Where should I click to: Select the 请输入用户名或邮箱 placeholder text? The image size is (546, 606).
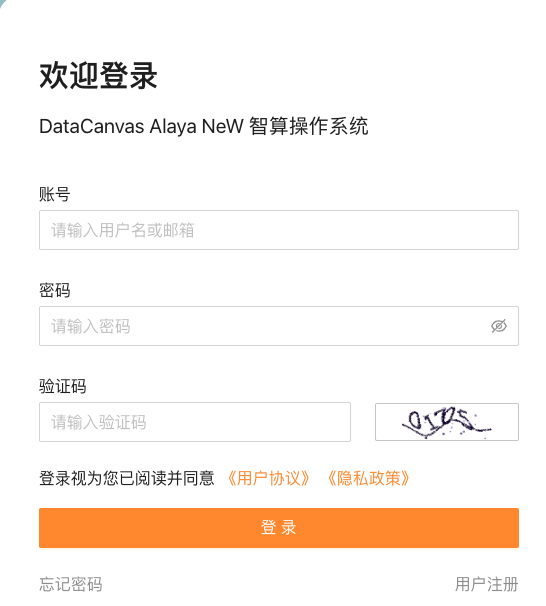tap(123, 230)
